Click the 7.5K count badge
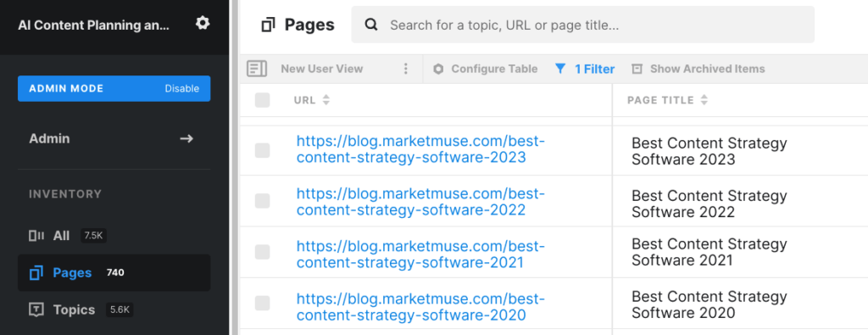The height and width of the screenshot is (335, 868). pyautogui.click(x=93, y=235)
